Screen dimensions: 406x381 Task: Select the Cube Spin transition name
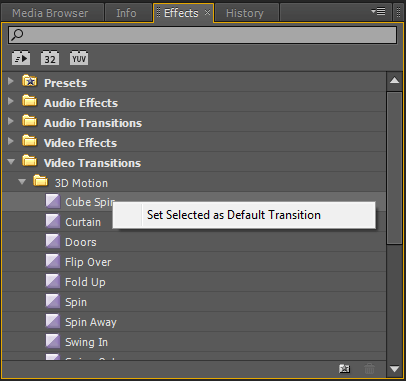coord(90,202)
